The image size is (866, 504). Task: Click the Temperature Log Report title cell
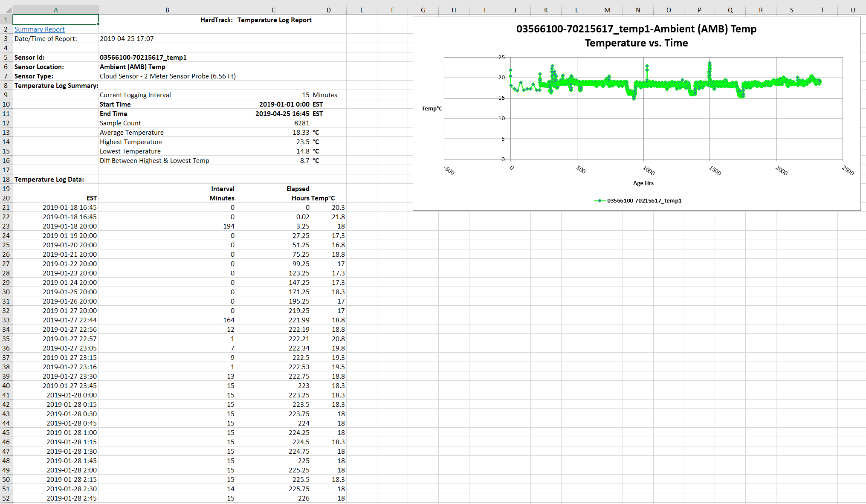(274, 20)
